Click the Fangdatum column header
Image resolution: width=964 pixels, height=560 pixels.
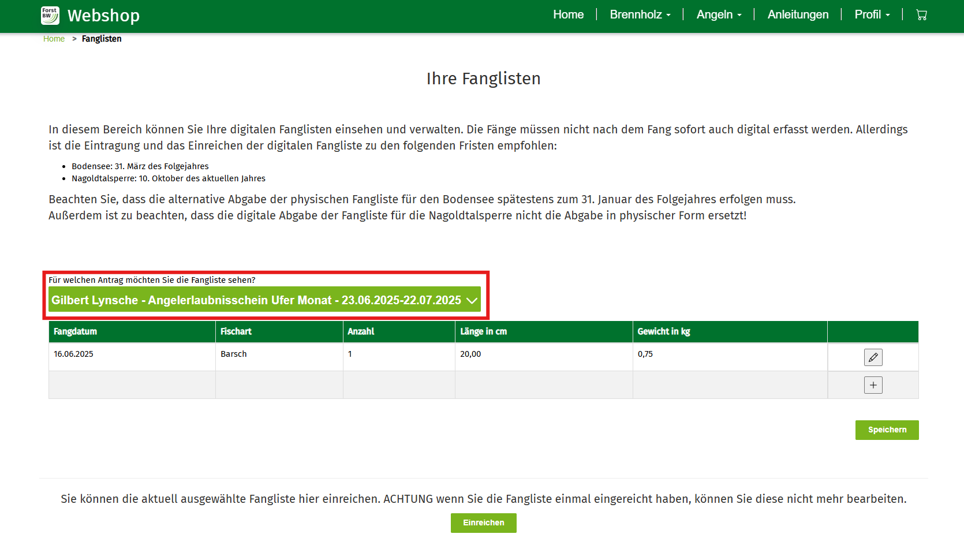(75, 331)
